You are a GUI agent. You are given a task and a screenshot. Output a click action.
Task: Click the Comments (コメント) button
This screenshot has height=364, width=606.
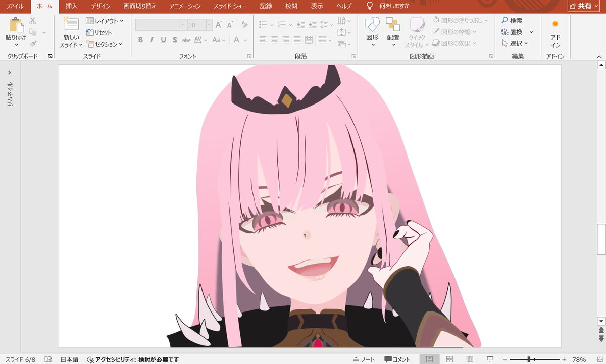(x=397, y=359)
